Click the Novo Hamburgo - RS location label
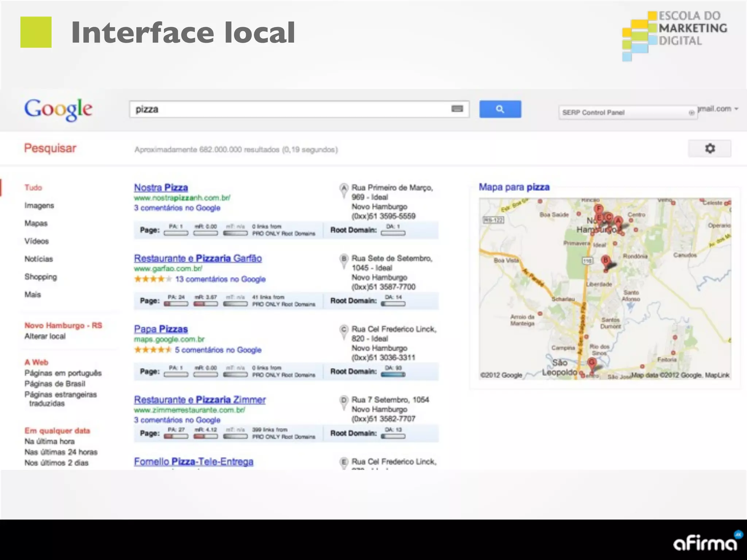This screenshot has height=560, width=747. click(63, 325)
